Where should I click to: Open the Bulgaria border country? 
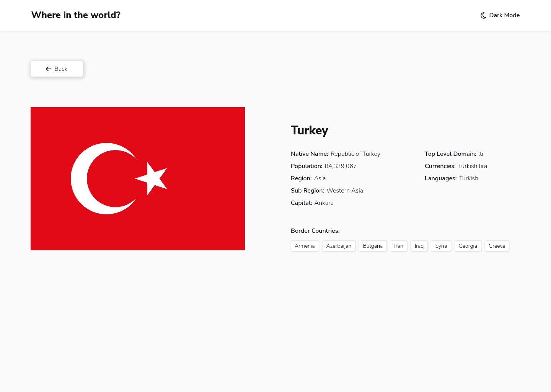[x=373, y=246]
